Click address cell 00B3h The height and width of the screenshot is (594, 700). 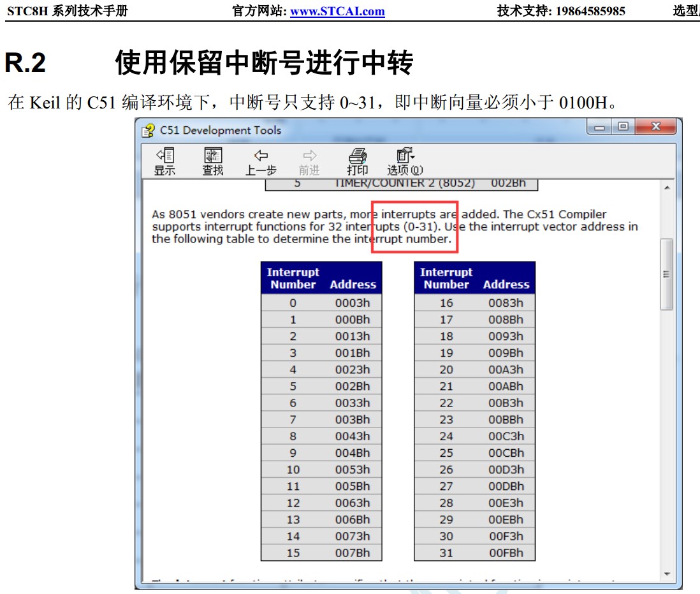tap(506, 403)
